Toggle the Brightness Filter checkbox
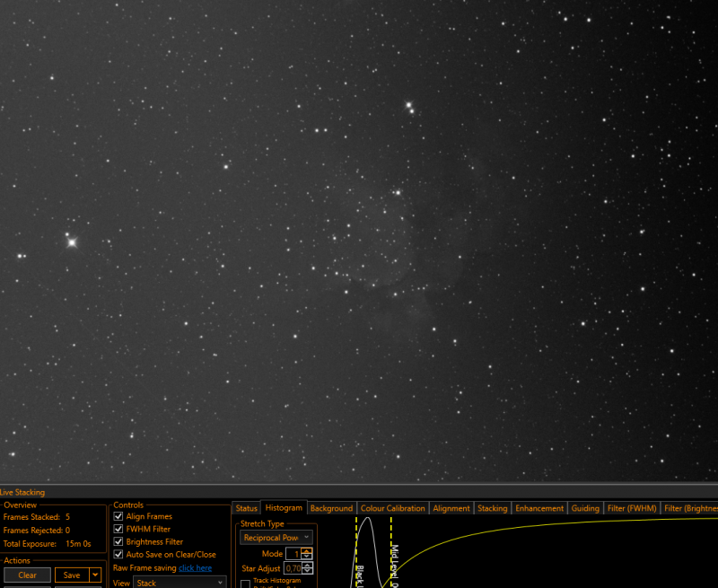The height and width of the screenshot is (588, 718). click(118, 541)
